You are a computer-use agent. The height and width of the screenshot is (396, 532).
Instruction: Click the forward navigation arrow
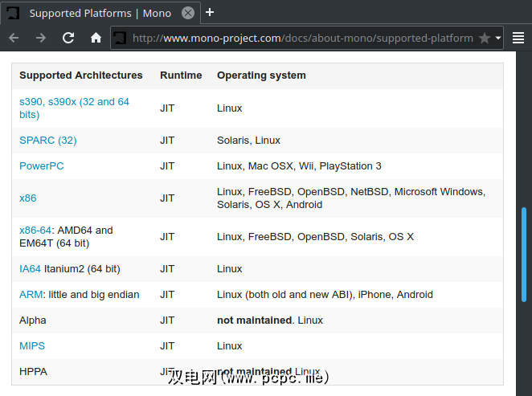tap(41, 38)
